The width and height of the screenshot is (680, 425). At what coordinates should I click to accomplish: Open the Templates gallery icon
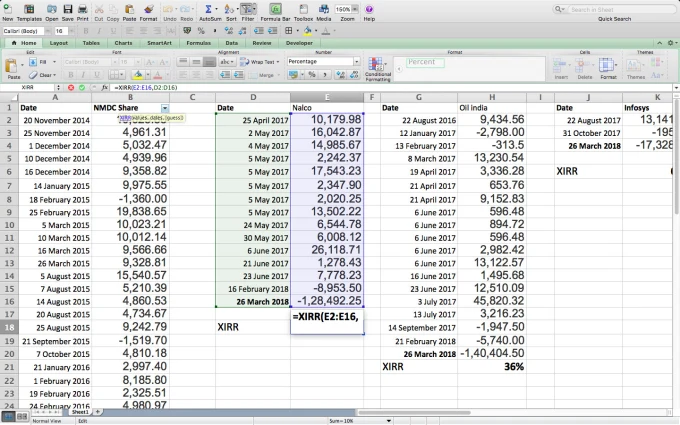point(29,10)
